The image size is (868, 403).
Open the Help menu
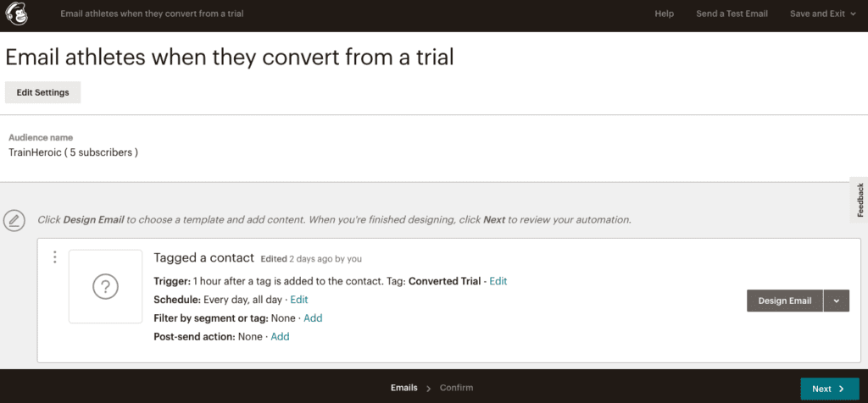pos(664,14)
